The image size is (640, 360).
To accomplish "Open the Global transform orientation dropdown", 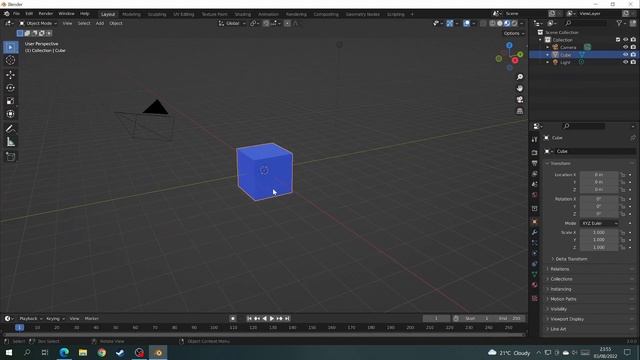I will (232, 23).
